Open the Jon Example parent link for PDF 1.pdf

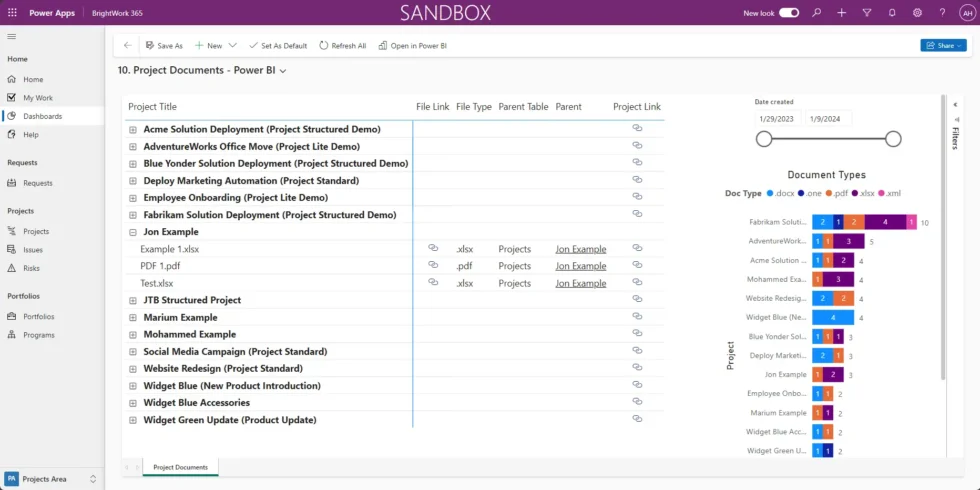click(x=581, y=266)
